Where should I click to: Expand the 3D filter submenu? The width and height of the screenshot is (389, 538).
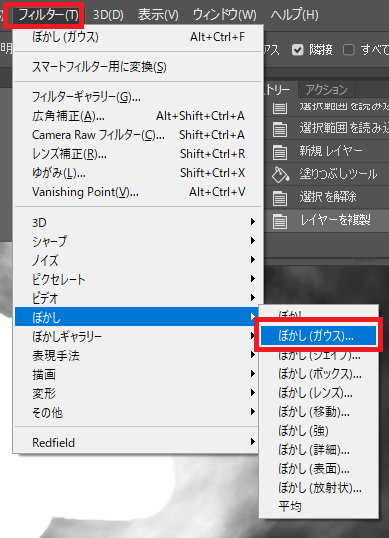pyautogui.click(x=138, y=222)
